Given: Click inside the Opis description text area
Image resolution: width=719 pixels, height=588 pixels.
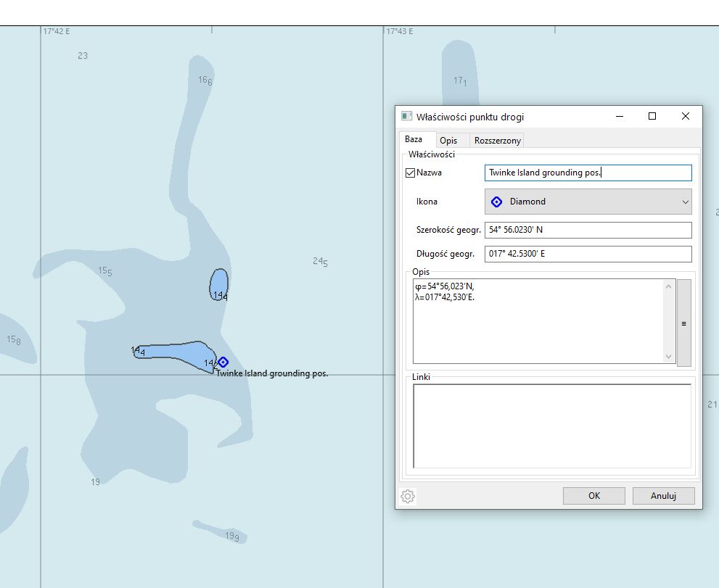Looking at the screenshot, I should click(537, 326).
